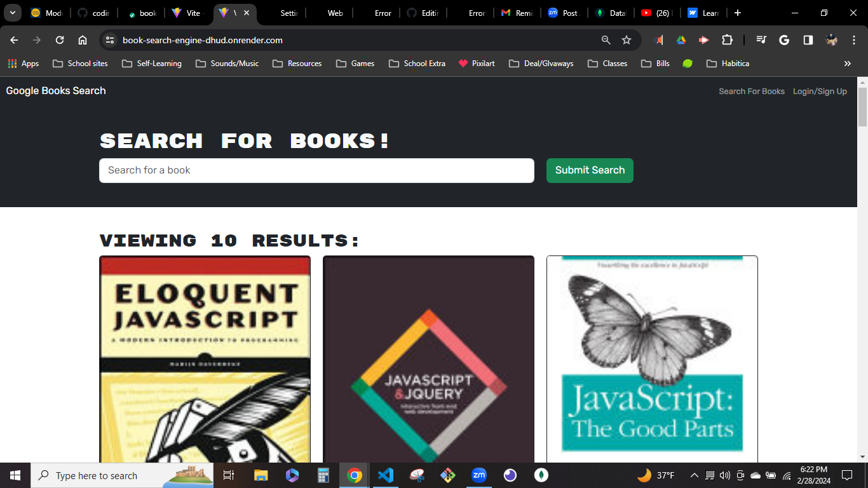
Task: Close the active browser tab
Action: tap(247, 13)
